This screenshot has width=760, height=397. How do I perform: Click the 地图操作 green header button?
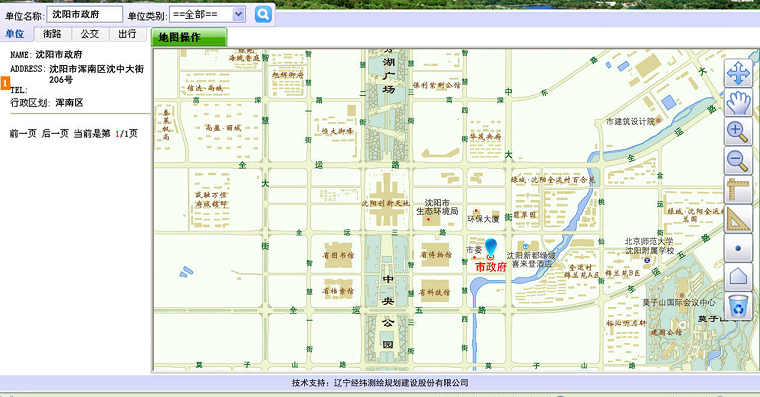point(189,37)
